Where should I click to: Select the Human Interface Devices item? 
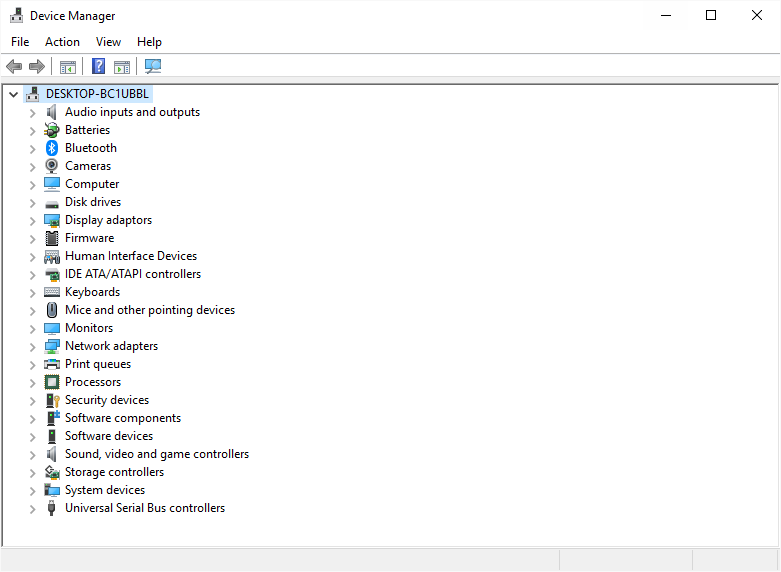pos(130,256)
